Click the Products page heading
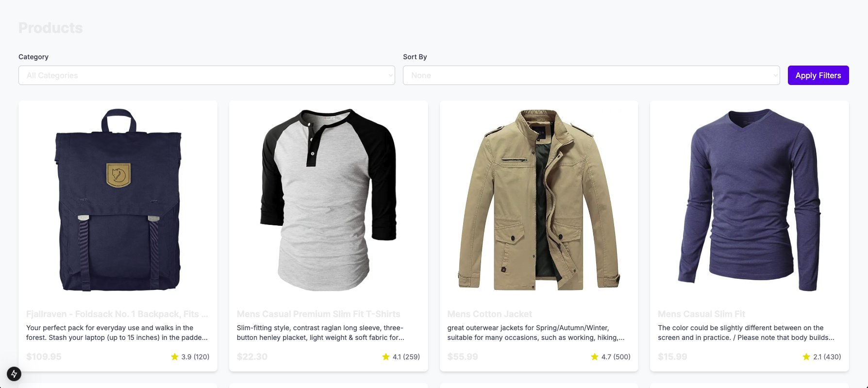Viewport: 868px width, 388px height. point(50,28)
